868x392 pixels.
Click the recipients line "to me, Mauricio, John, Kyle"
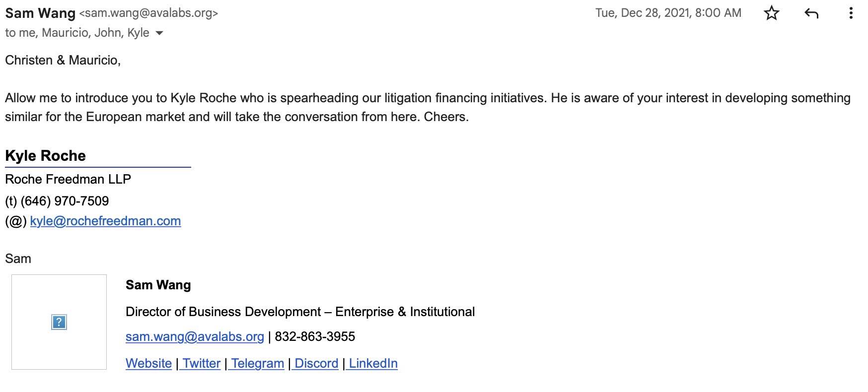pos(77,33)
